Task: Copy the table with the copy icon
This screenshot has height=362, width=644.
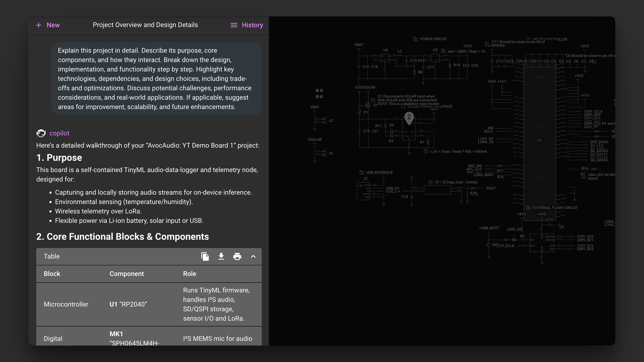Action: pos(205,256)
